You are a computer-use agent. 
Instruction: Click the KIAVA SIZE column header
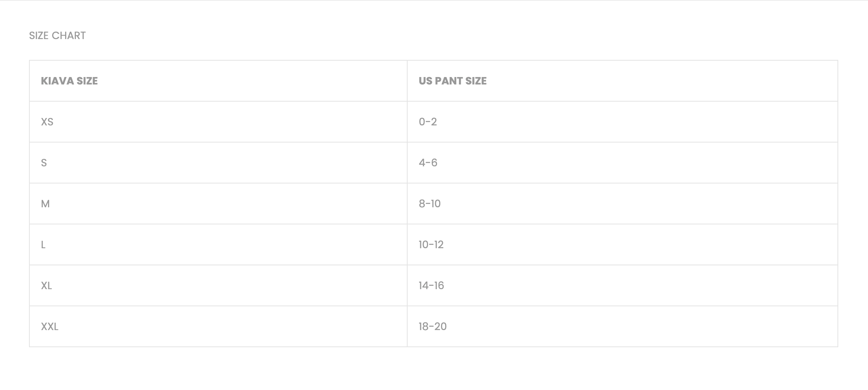pos(69,81)
